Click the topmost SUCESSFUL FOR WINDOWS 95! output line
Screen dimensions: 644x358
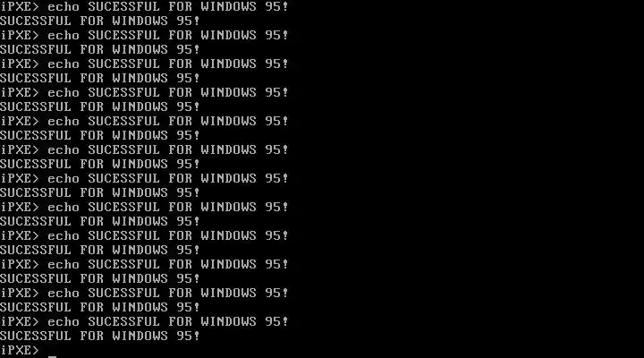pyautogui.click(x=100, y=21)
